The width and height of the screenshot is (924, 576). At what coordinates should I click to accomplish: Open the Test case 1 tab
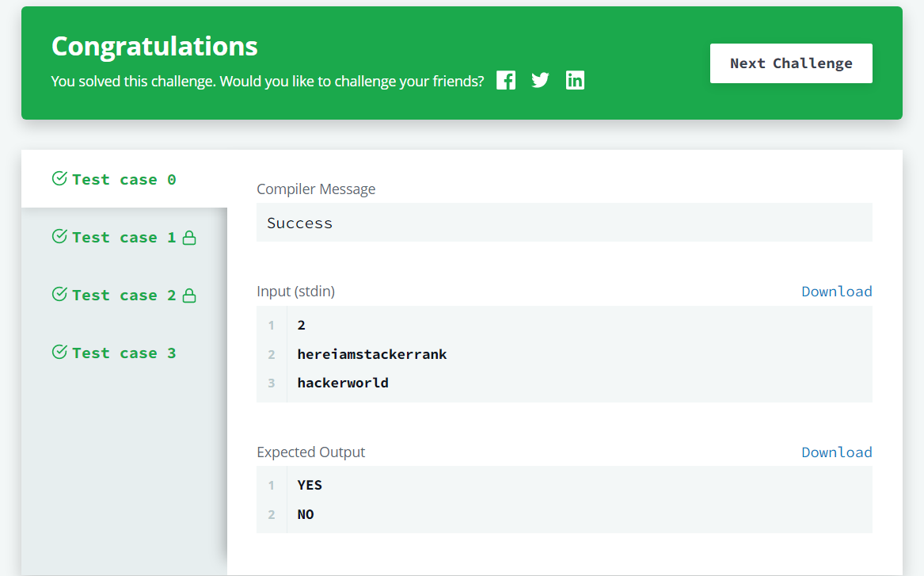point(124,236)
